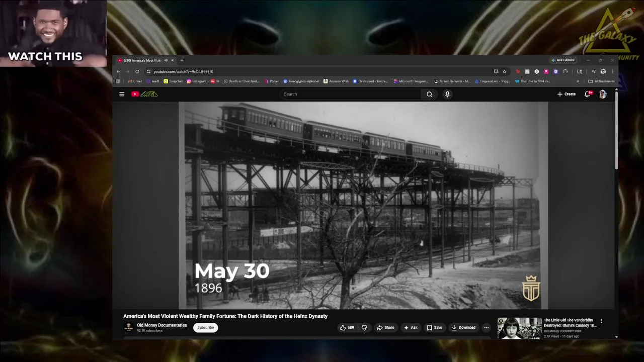Image resolution: width=644 pixels, height=362 pixels.
Task: Close the America's Most Violent tab
Action: pyautogui.click(x=172, y=60)
